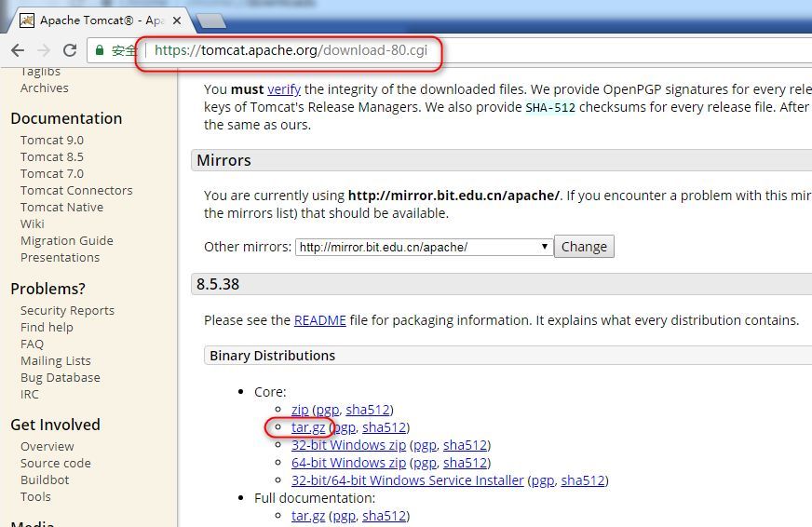Click the verify link
Image resolution: width=812 pixels, height=527 pixels.
coord(283,89)
